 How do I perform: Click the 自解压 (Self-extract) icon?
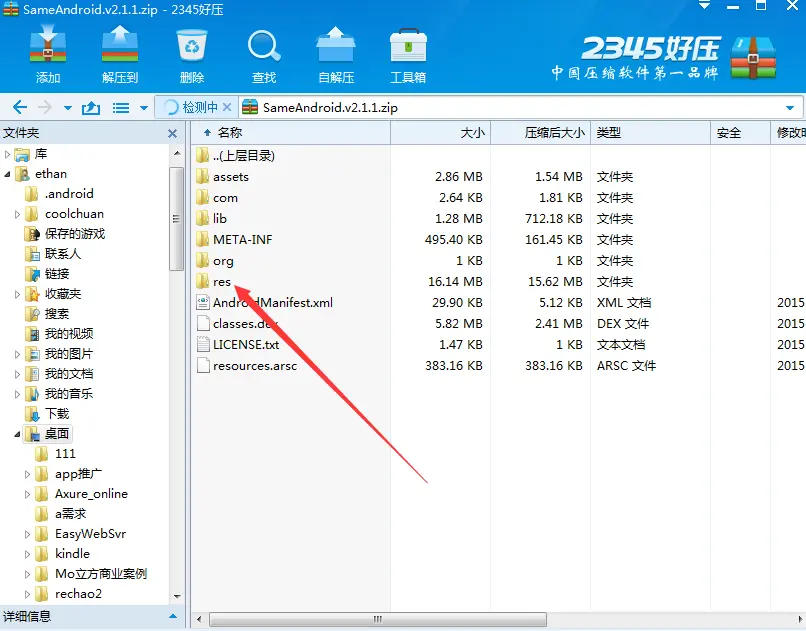[336, 45]
